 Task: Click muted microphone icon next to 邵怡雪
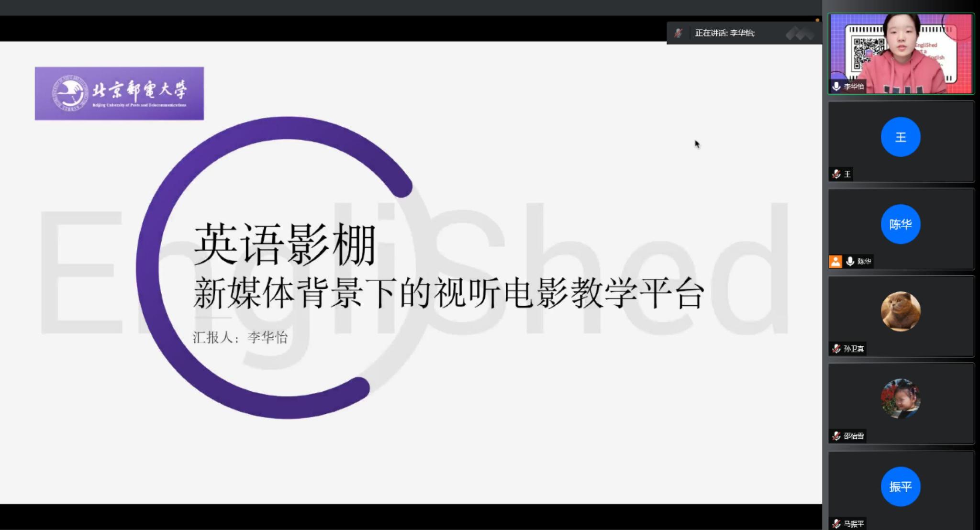click(x=836, y=436)
